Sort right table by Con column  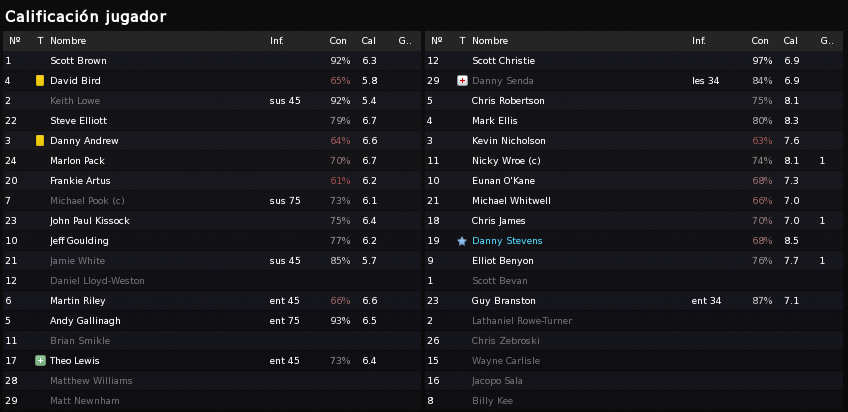pos(760,41)
